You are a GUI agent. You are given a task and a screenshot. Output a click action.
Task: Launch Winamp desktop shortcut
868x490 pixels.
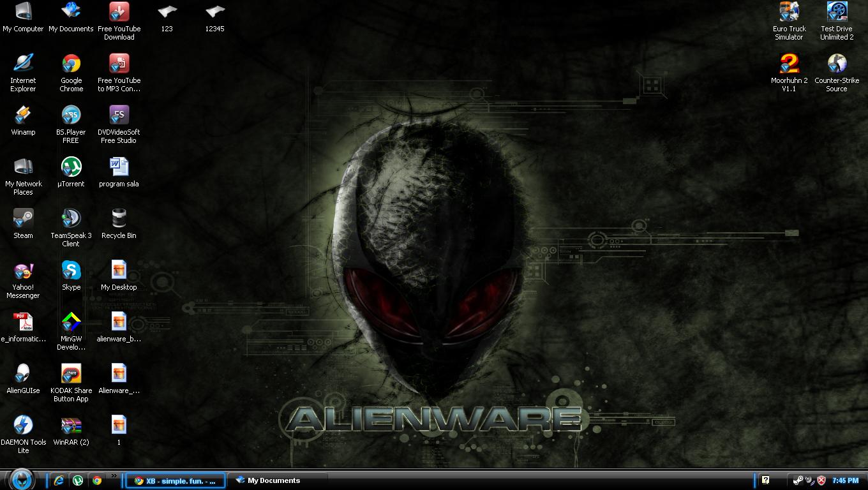23,121
